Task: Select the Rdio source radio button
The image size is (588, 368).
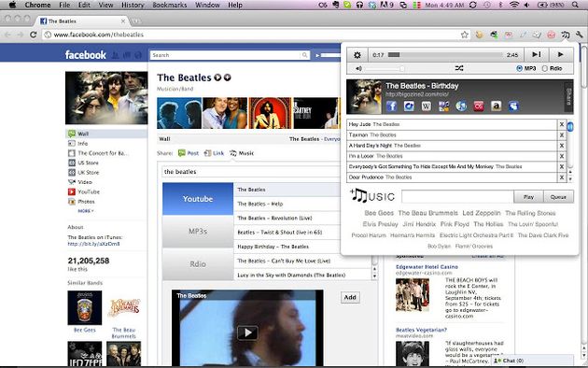Action: click(x=545, y=68)
